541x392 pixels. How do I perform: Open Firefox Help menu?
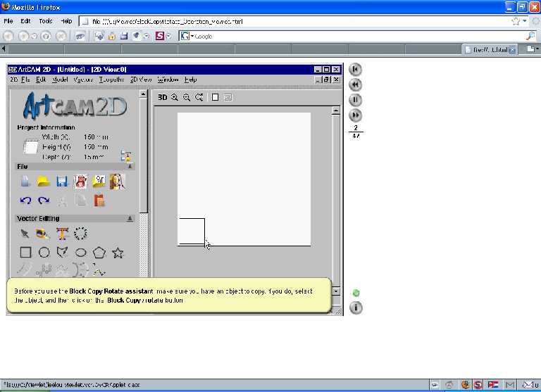(x=66, y=21)
